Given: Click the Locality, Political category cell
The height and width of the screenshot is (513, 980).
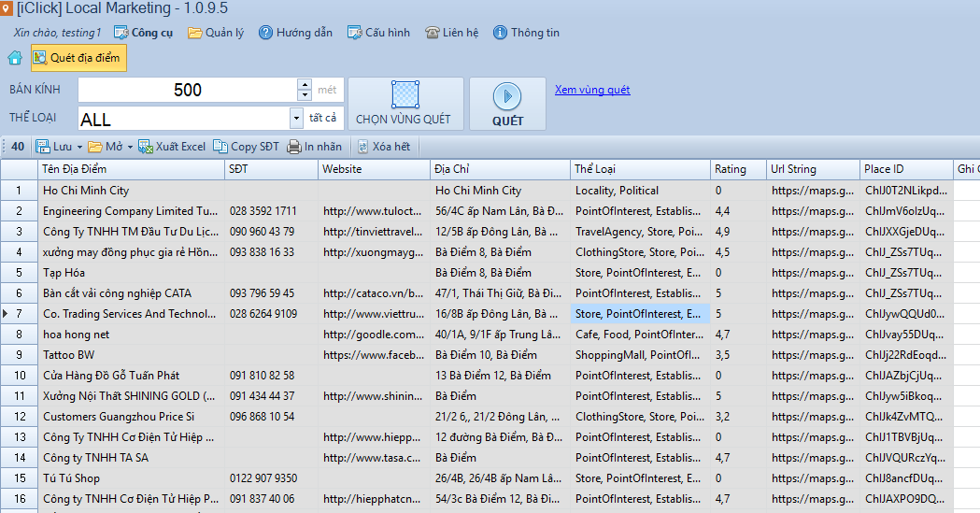Looking at the screenshot, I should point(640,191).
